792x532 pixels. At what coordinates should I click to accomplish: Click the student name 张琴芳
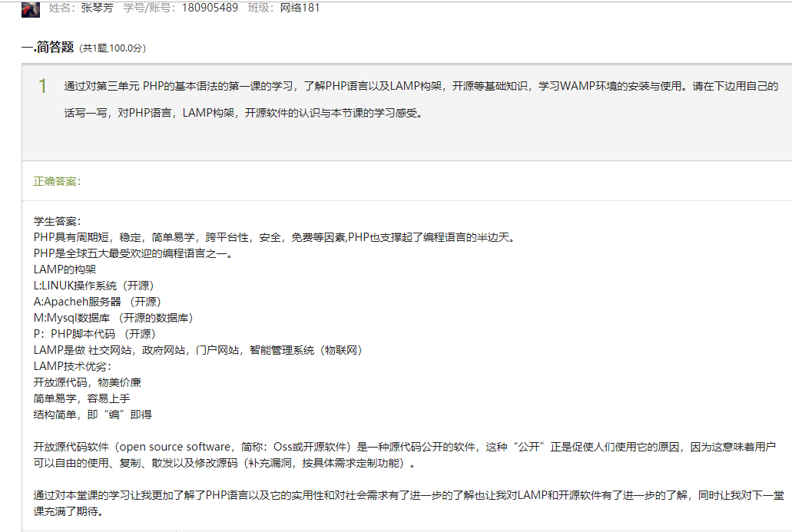(x=98, y=8)
